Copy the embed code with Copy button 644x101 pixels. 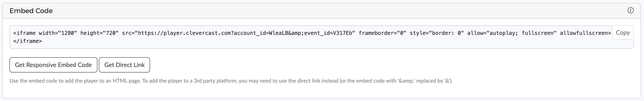[x=623, y=33]
